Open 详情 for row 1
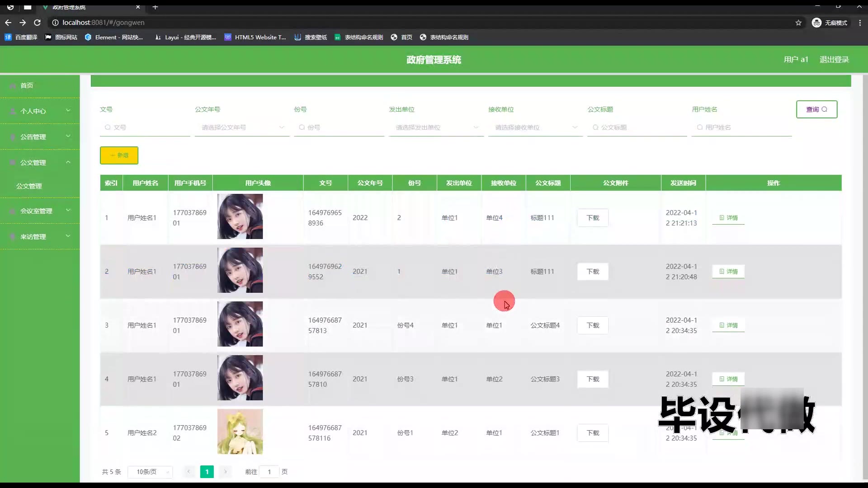Image resolution: width=868 pixels, height=488 pixels. click(x=728, y=218)
